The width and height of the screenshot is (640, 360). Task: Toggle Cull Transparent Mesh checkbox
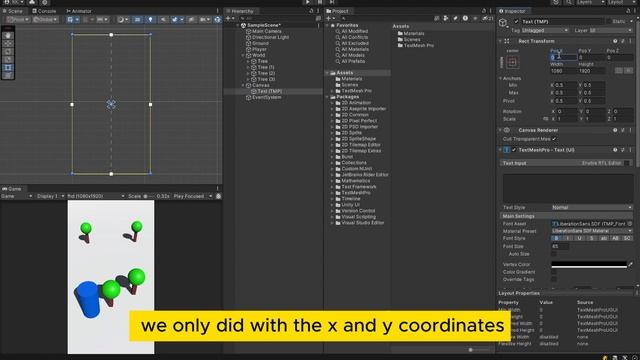[554, 139]
